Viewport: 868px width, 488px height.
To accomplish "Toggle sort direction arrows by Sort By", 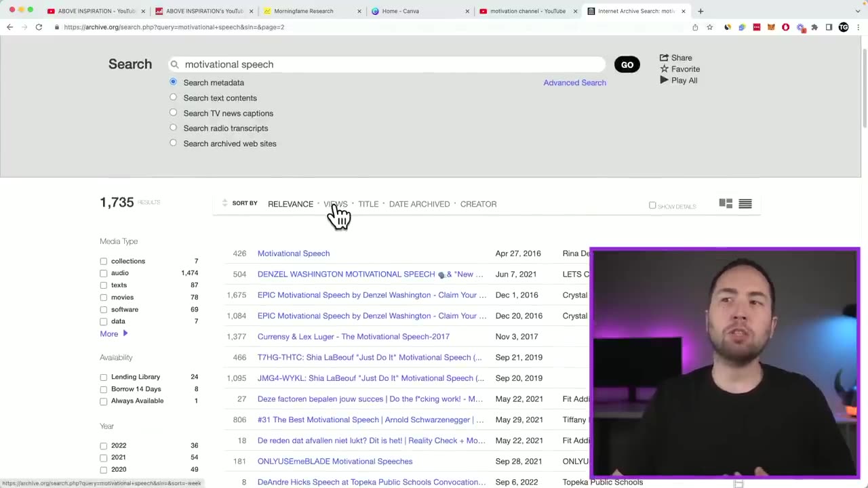I will (x=224, y=203).
